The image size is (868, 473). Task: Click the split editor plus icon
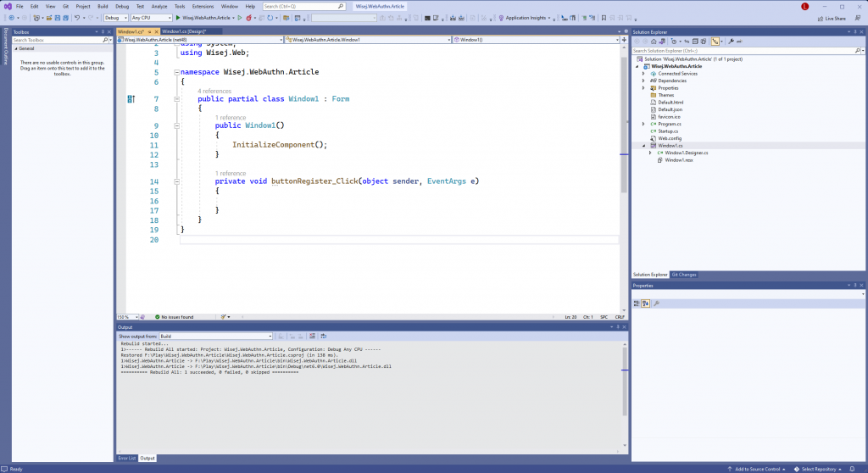point(624,40)
